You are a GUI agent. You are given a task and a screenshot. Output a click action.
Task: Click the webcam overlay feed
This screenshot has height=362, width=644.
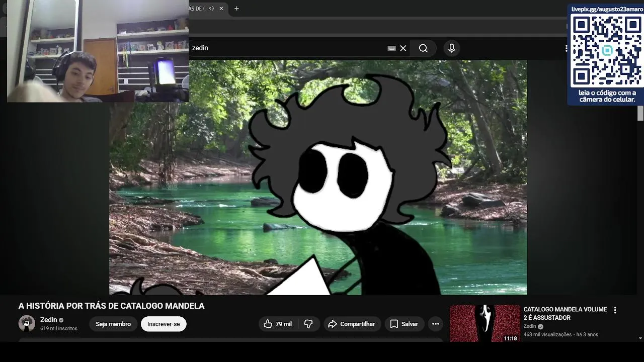tap(98, 51)
